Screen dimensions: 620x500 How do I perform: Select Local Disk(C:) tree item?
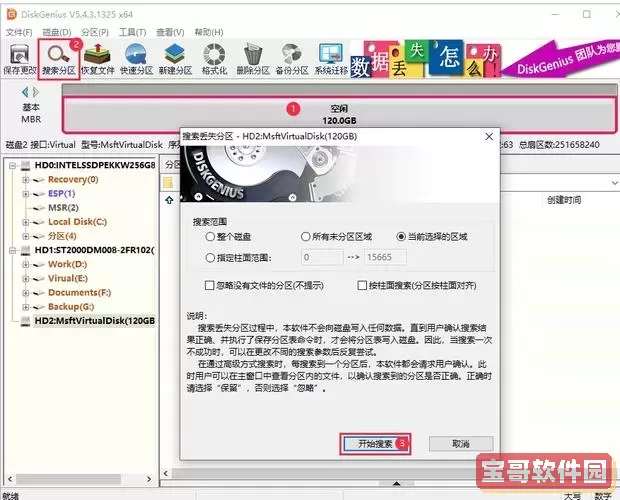pyautogui.click(x=78, y=222)
